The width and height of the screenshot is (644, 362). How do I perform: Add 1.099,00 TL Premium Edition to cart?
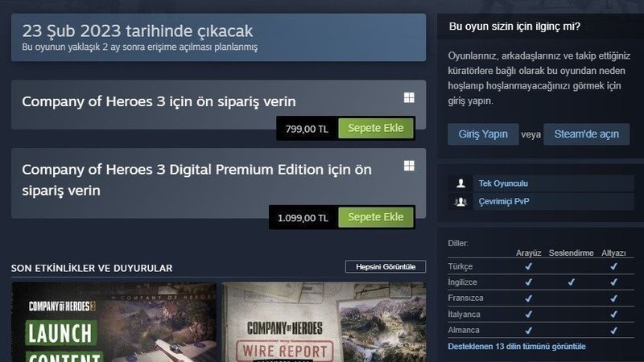[376, 217]
